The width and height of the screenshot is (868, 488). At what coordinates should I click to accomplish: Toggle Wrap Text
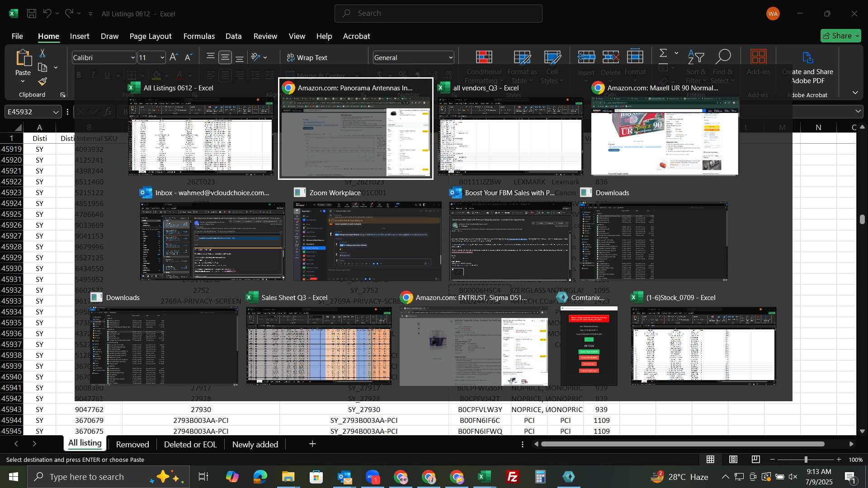pos(307,57)
